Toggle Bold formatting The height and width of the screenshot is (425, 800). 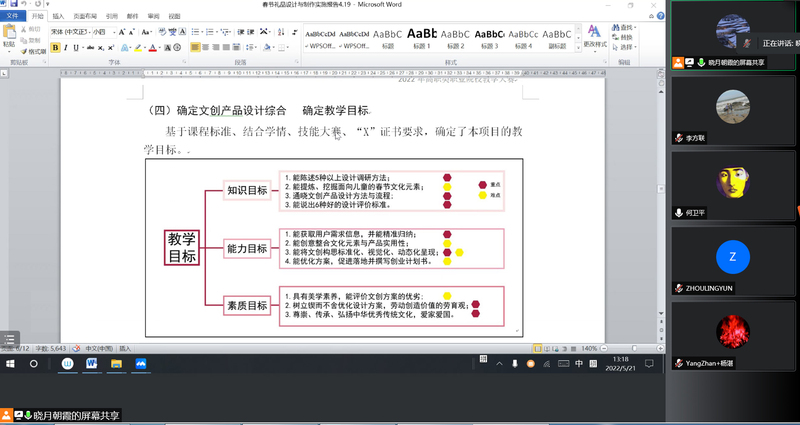click(55, 47)
